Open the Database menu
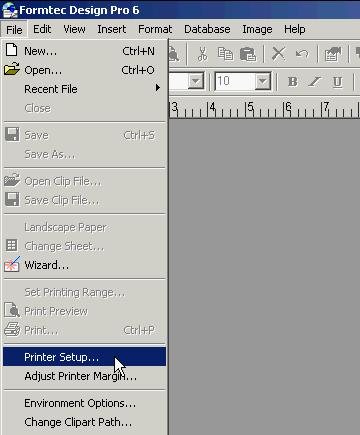The height and width of the screenshot is (435, 360). (x=207, y=29)
